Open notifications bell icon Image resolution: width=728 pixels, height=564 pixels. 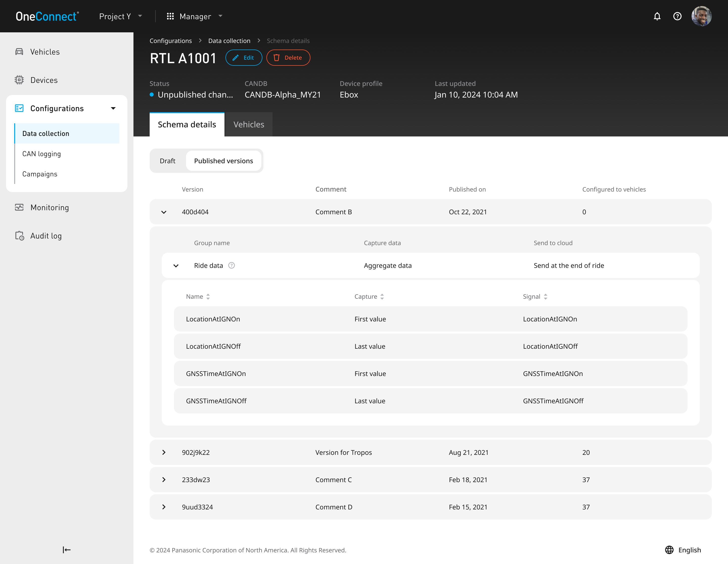pos(657,16)
